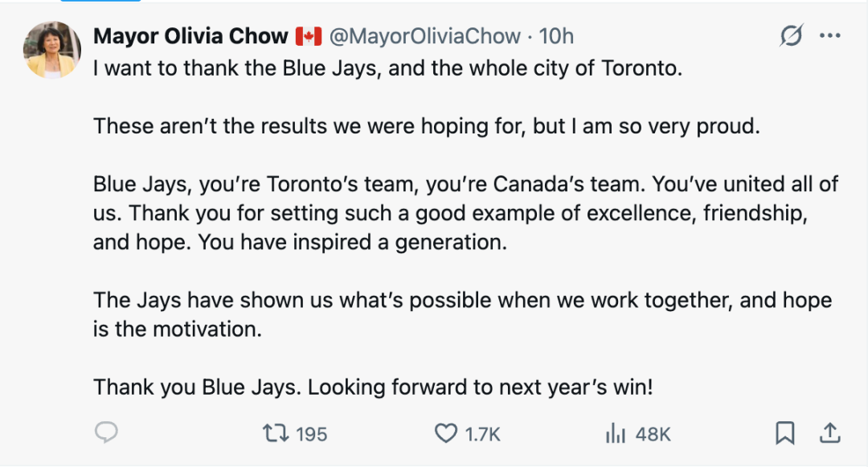Open view analytics bar chart icon
This screenshot has height=467, width=868.
[615, 433]
